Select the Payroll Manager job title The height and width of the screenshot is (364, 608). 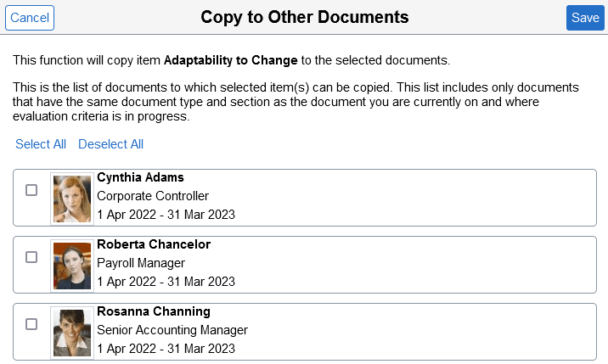pyautogui.click(x=141, y=263)
